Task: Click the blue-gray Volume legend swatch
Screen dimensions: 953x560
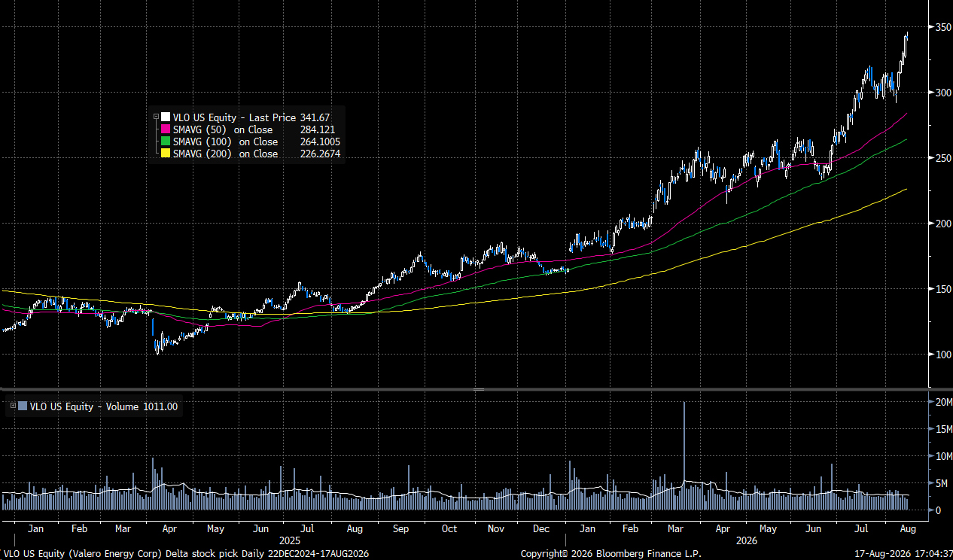Action: [x=23, y=406]
